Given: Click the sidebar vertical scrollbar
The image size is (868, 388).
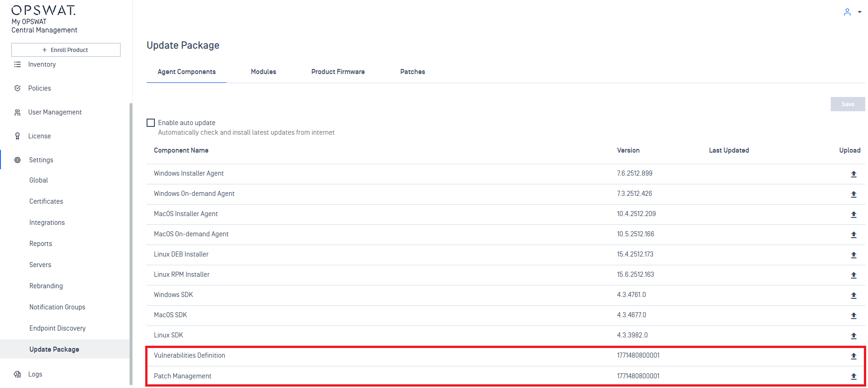Looking at the screenshot, I should point(131,244).
